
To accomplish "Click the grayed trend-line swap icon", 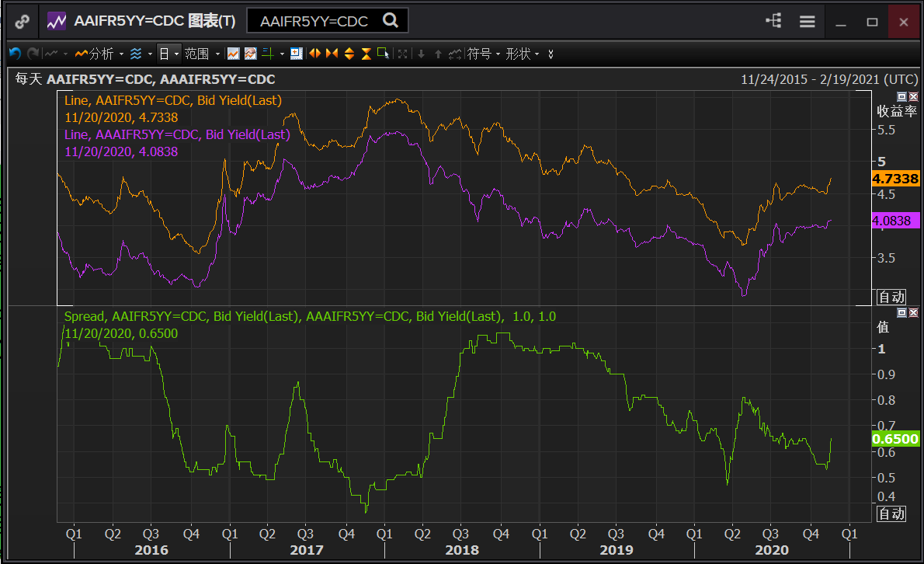I will click(x=455, y=54).
